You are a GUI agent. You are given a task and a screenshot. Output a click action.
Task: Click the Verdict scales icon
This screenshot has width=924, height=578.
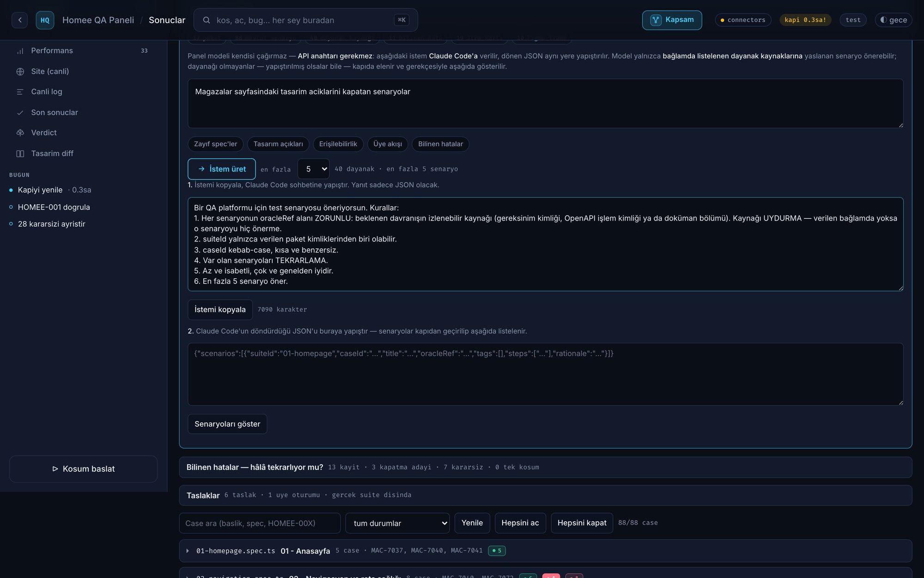coord(20,133)
